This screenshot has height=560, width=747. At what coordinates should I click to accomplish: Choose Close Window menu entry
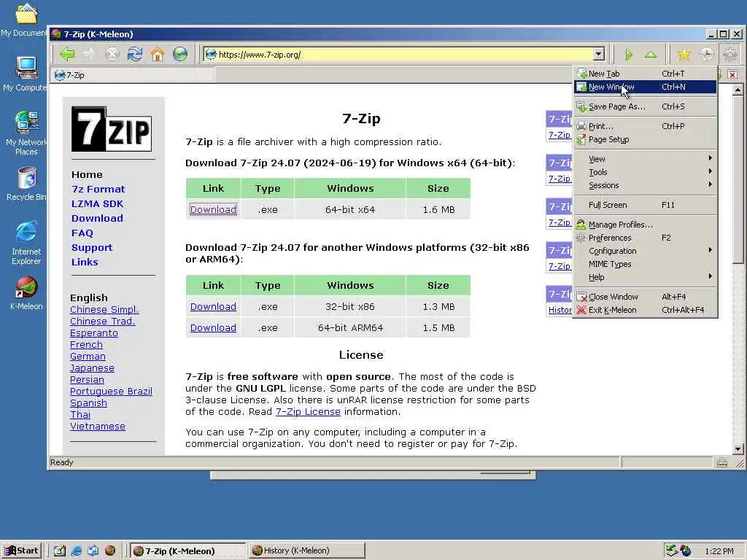click(x=645, y=297)
